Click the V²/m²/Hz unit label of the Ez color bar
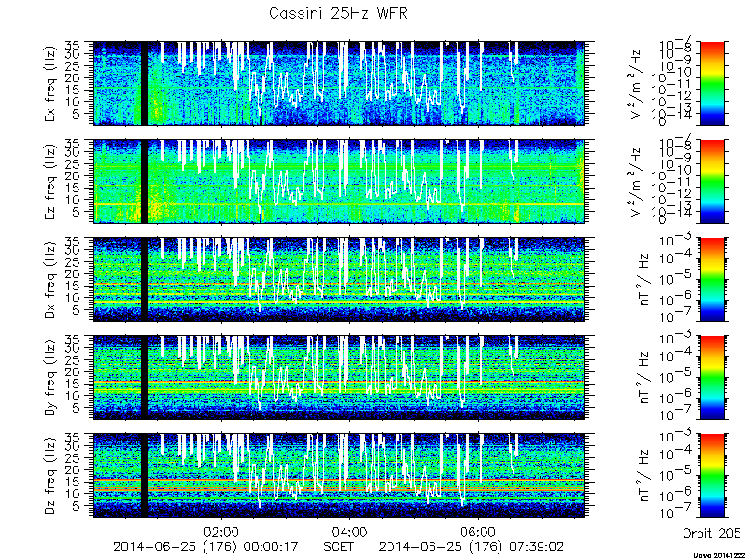Image resolution: width=747 pixels, height=560 pixels. coord(637,181)
